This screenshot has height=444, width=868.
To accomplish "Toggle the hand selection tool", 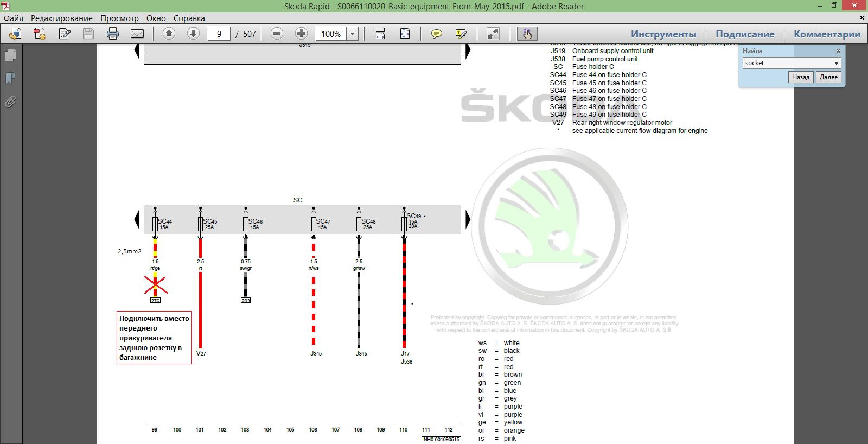I will point(527,34).
